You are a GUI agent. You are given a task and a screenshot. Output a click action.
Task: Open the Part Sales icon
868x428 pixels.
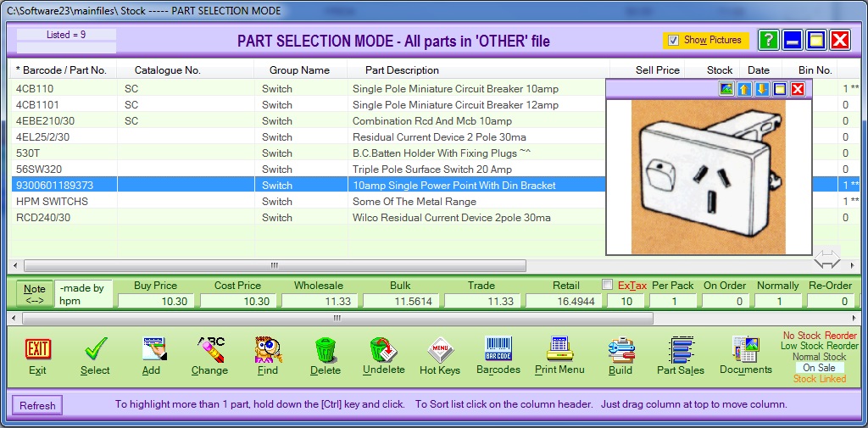click(x=681, y=350)
